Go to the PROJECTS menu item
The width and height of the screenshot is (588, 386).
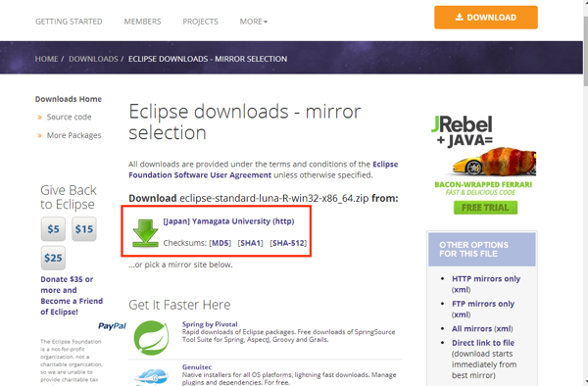(200, 22)
